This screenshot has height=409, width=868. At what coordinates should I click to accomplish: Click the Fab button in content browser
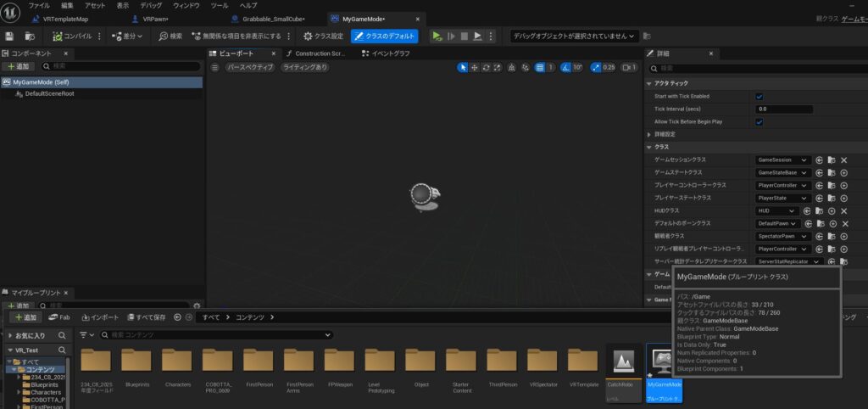click(60, 317)
